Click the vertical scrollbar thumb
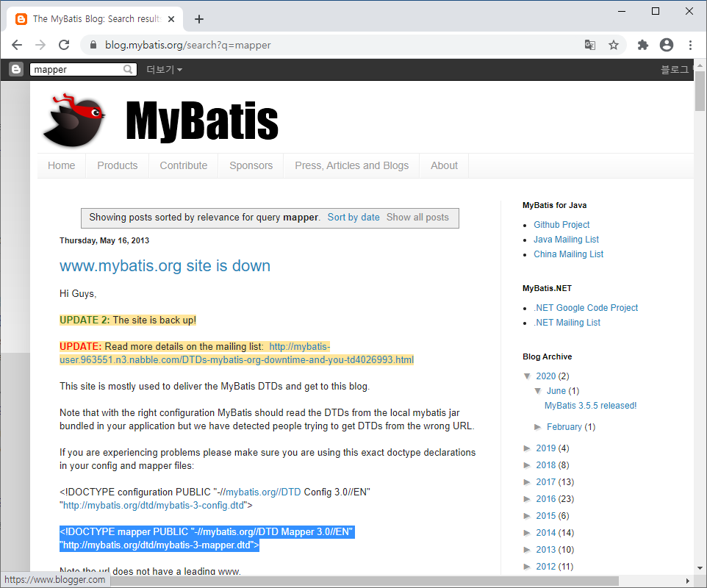707x588 pixels. (700, 90)
